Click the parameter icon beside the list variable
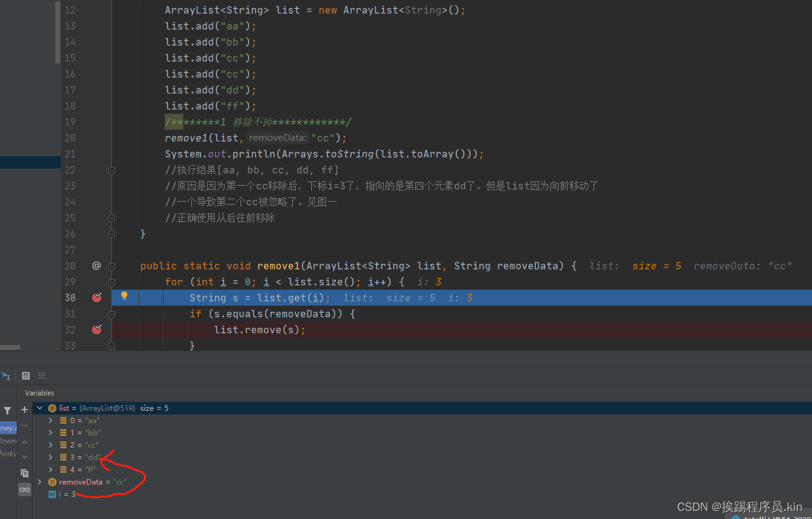The image size is (812, 519). [52, 408]
